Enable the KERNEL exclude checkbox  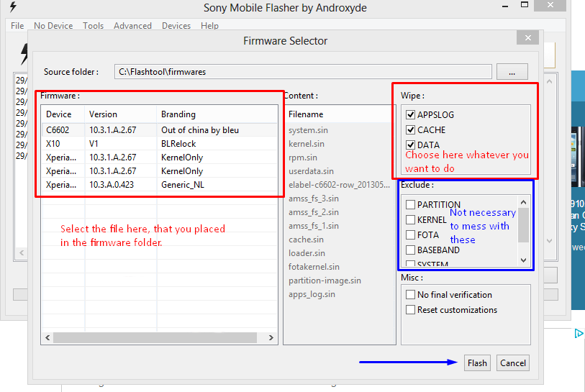tap(410, 219)
